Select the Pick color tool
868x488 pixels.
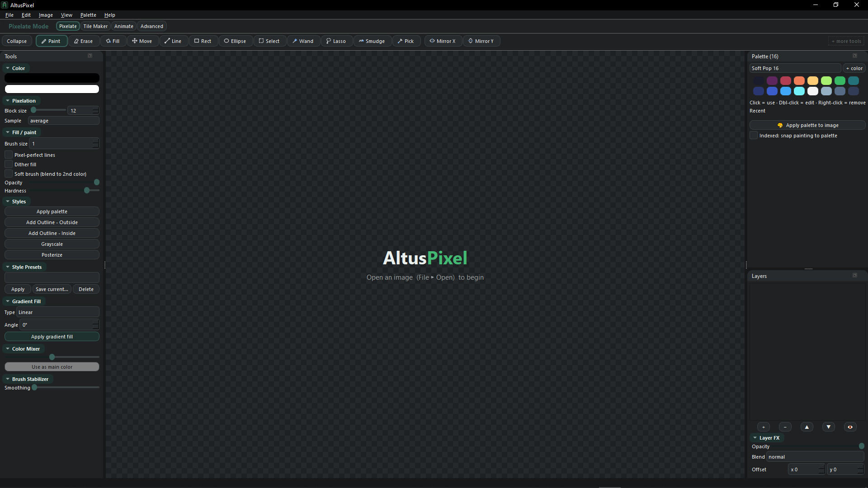406,41
